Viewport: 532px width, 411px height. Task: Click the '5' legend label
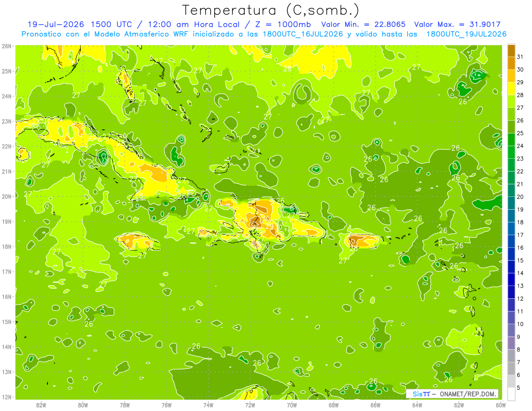click(x=519, y=388)
